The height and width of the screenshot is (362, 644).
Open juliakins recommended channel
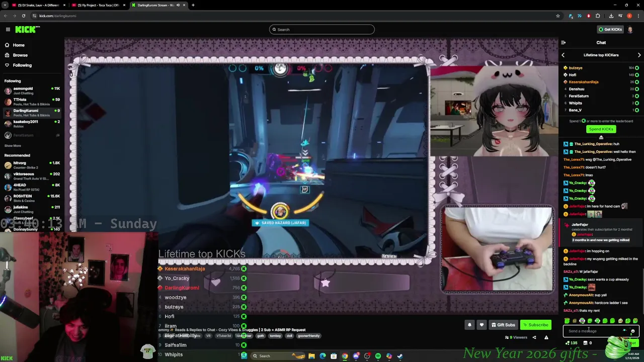(32, 209)
